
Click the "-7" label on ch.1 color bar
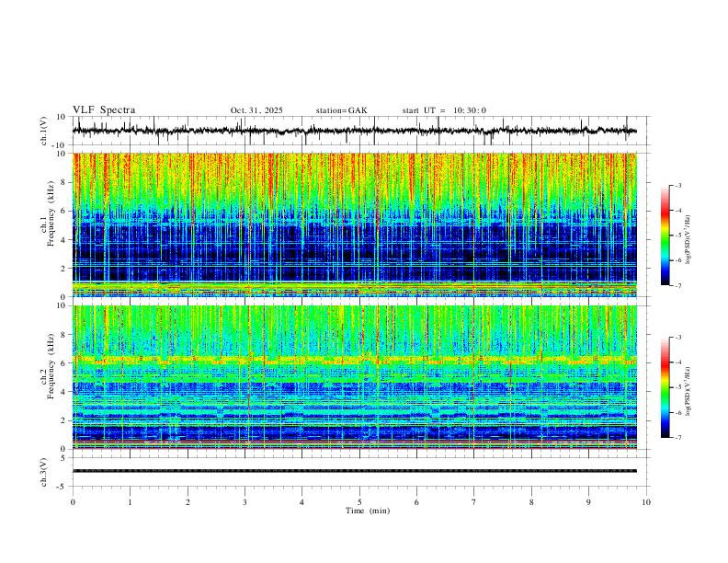[677, 285]
